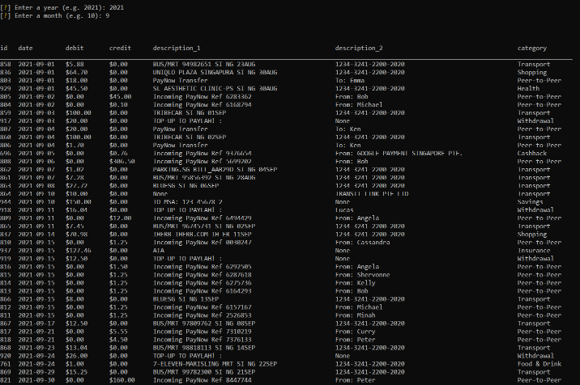580x385 pixels.
Task: Click the 'credit' column header
Action: coord(120,48)
